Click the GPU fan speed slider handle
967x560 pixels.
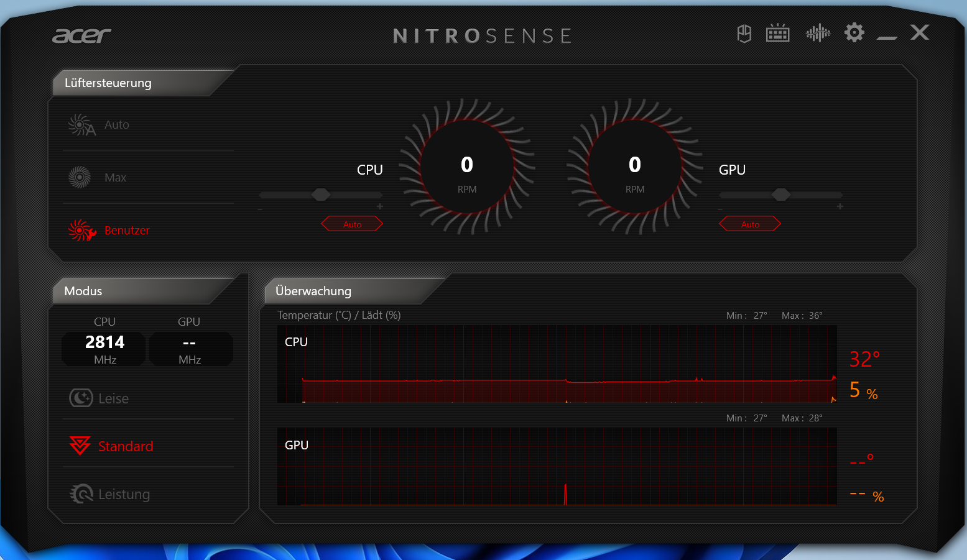781,195
